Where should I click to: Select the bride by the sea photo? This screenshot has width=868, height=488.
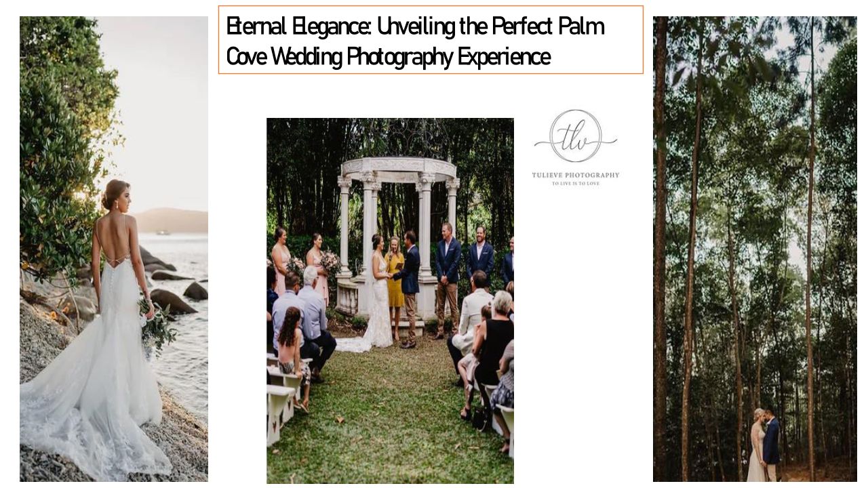(114, 249)
